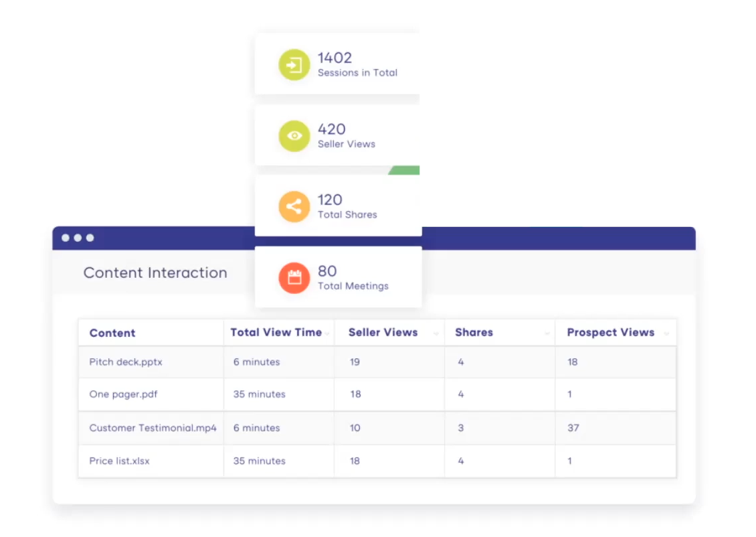Expand the Prospect Views column sort arrow

(666, 333)
